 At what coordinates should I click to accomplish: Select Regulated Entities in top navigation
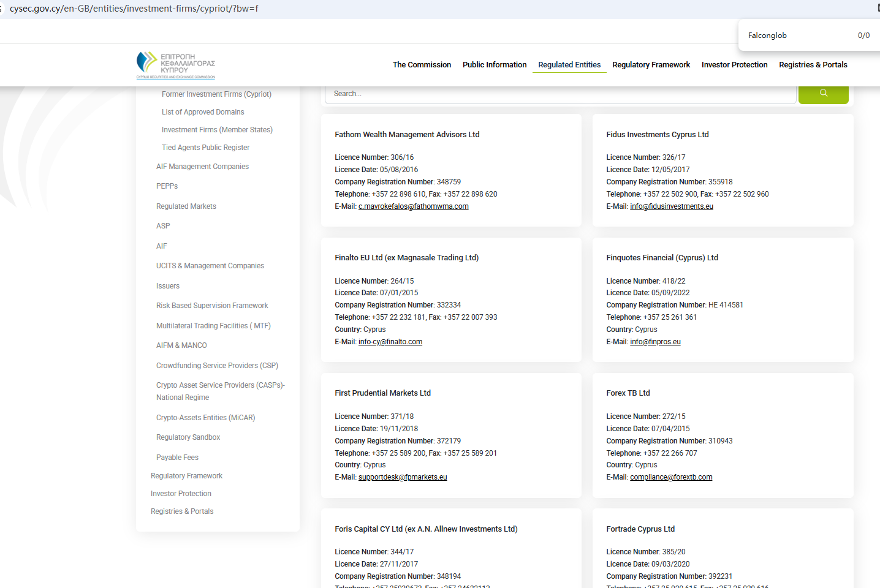tap(569, 65)
